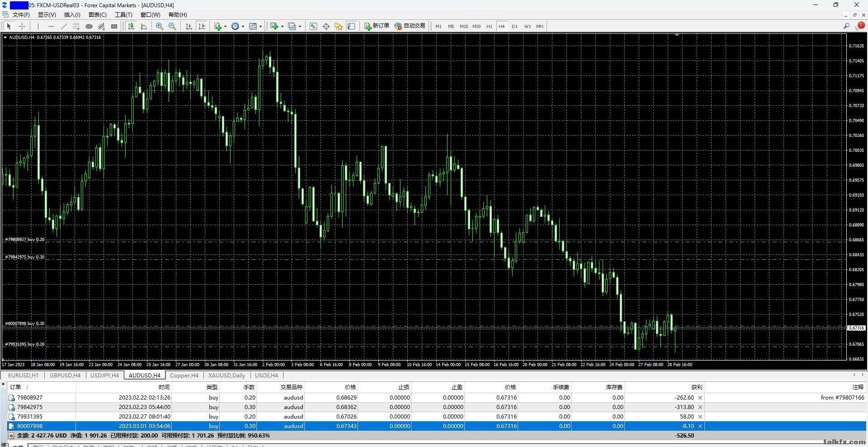Draw a horizontal line

pos(51,26)
